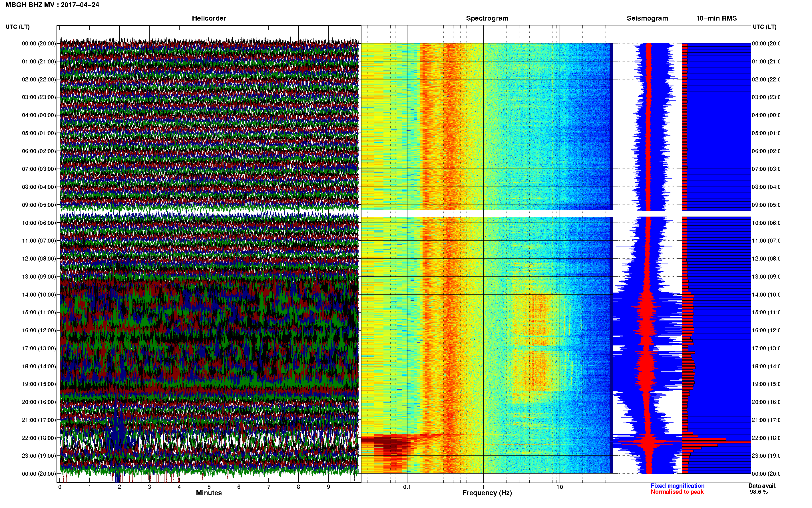
Task: Click the '23:00 (19:00)' time label on left
Action: click(39, 456)
